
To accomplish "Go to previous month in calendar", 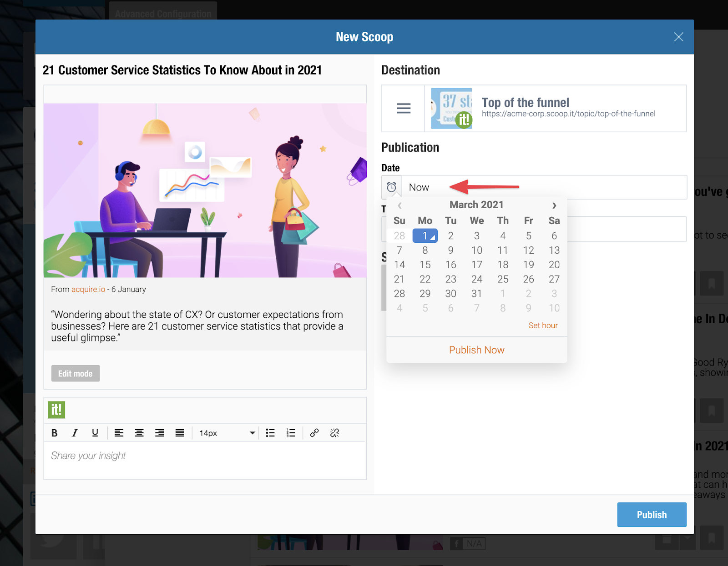I will point(399,205).
